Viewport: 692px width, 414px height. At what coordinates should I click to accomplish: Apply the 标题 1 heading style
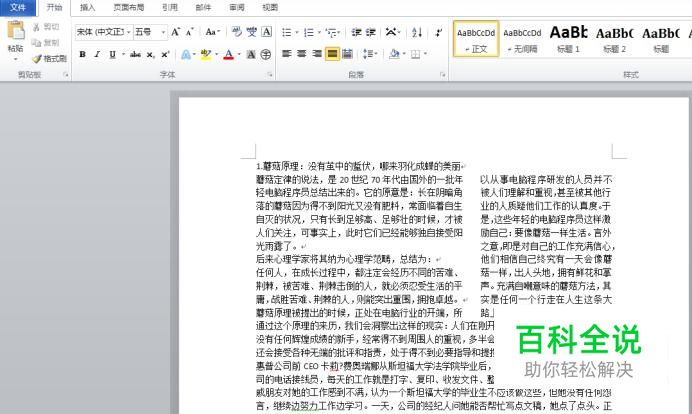click(x=569, y=38)
